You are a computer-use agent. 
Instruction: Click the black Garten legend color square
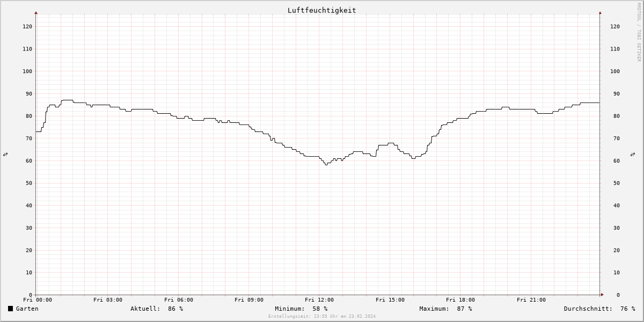(x=10, y=309)
